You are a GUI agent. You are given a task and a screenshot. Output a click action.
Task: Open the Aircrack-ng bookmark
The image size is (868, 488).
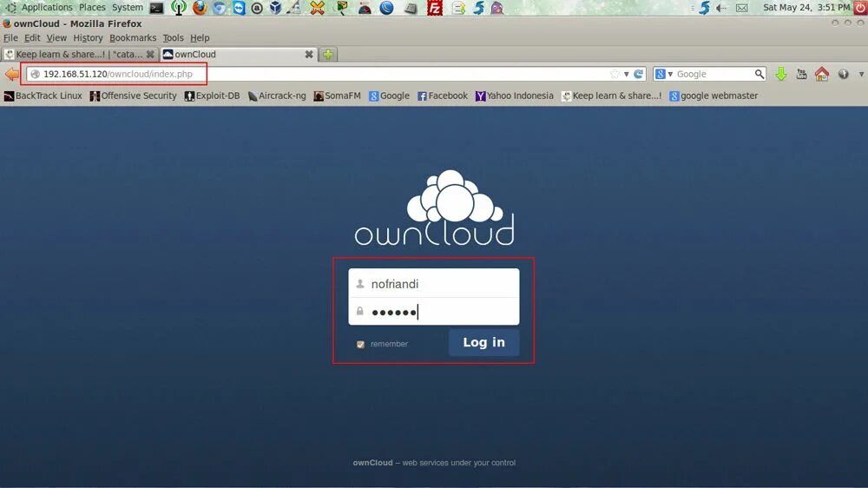(x=277, y=96)
